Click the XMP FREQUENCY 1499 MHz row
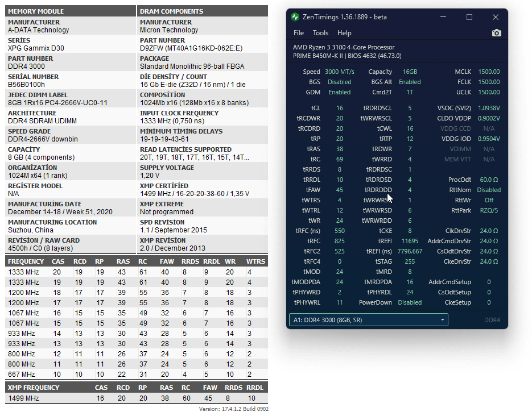The height and width of the screenshot is (416, 532). pyautogui.click(x=137, y=398)
